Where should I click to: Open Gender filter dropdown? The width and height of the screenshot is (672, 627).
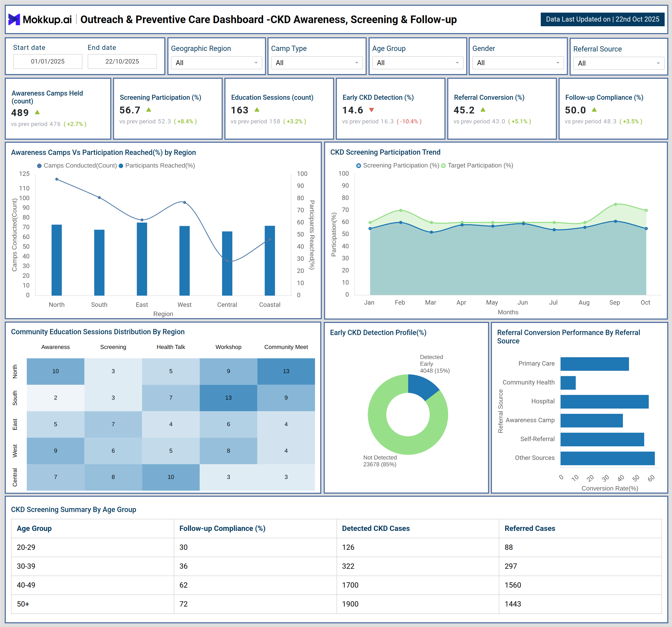[518, 63]
